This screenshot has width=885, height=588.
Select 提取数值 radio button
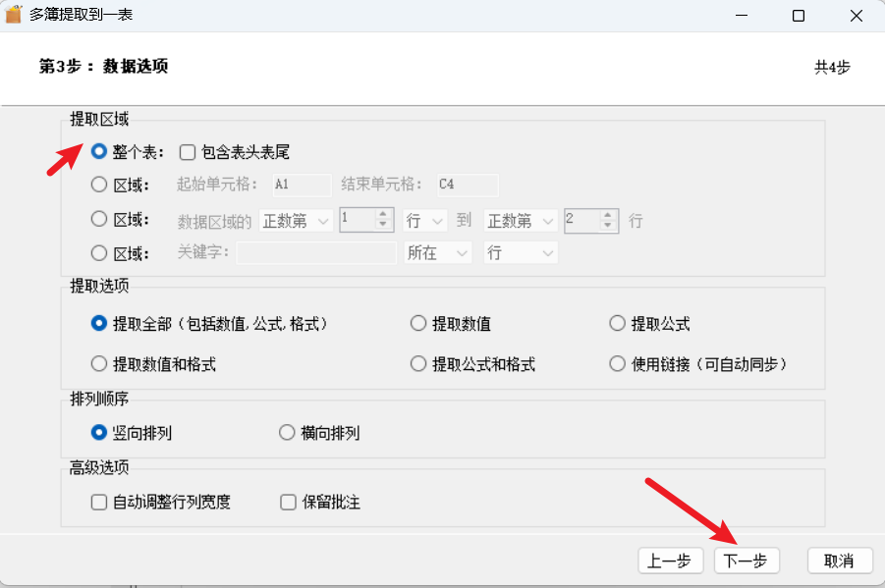point(418,323)
